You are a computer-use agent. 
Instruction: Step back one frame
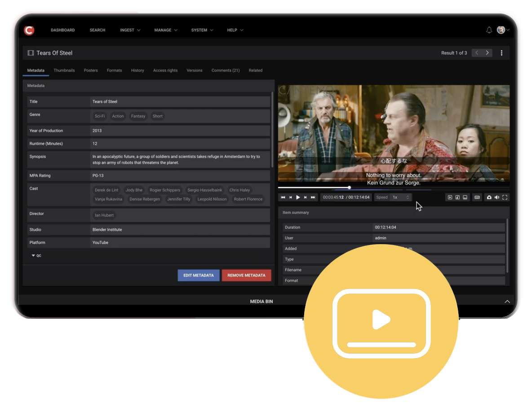[290, 197]
